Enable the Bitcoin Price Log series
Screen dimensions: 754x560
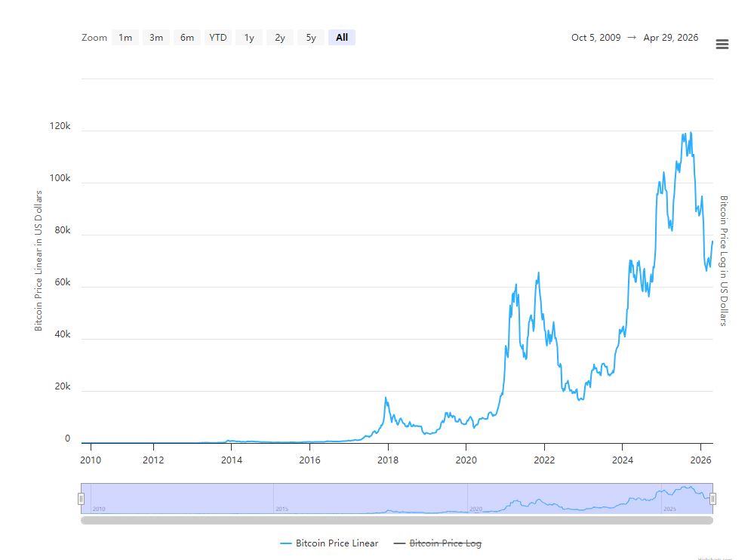pos(445,543)
